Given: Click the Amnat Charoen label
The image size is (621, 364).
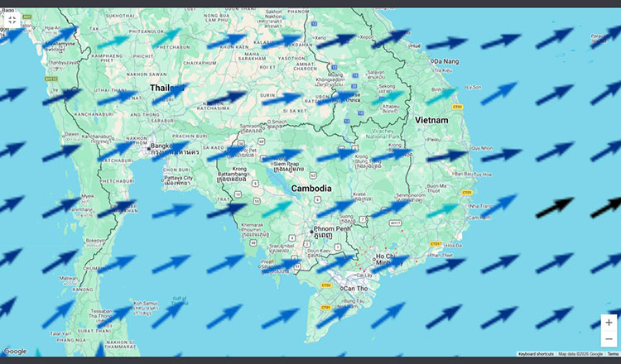Looking at the screenshot, I should point(305,66).
